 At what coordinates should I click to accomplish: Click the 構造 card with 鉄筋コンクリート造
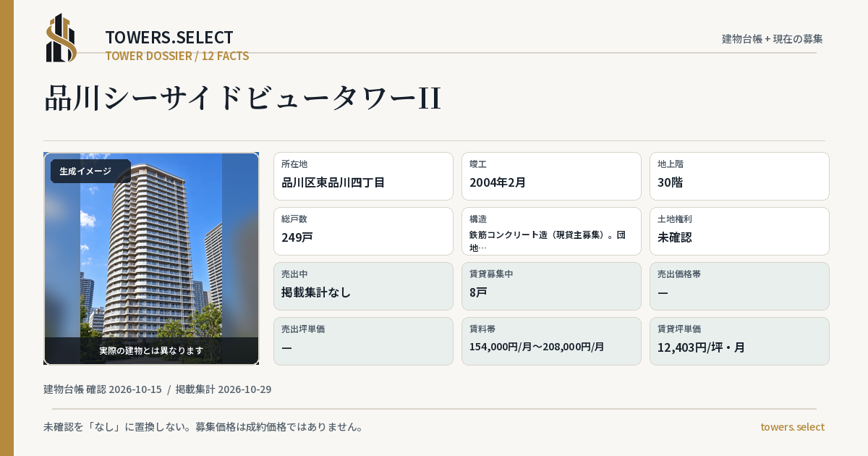[x=551, y=231]
